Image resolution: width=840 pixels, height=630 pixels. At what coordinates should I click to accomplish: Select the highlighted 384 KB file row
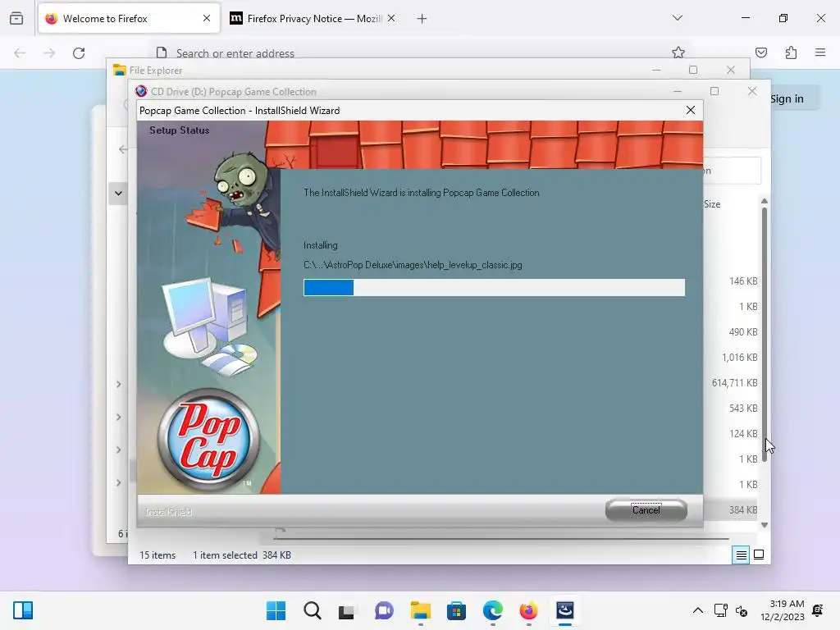[731, 510]
